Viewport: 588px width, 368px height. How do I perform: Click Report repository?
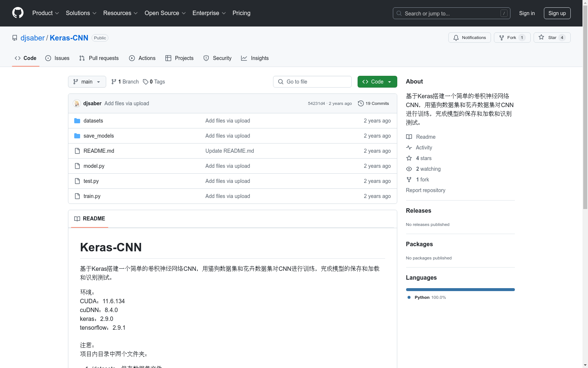pos(426,190)
